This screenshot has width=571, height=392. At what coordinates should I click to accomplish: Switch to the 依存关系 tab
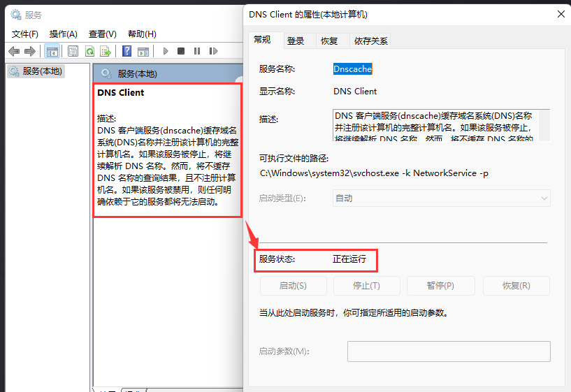tap(371, 41)
